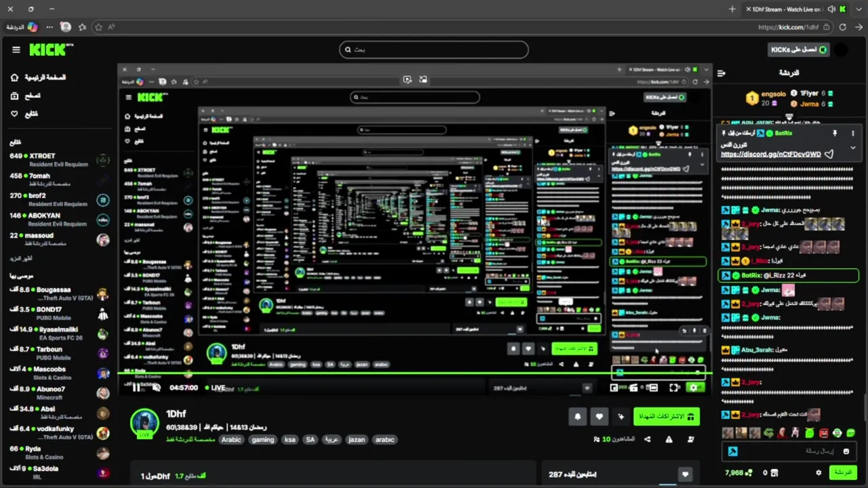This screenshot has width=868, height=488.
Task: Unmute the stream volume
Action: point(156,388)
